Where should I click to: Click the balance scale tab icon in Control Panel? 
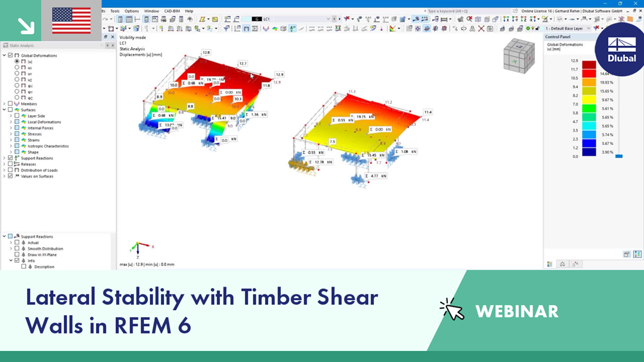tap(563, 264)
